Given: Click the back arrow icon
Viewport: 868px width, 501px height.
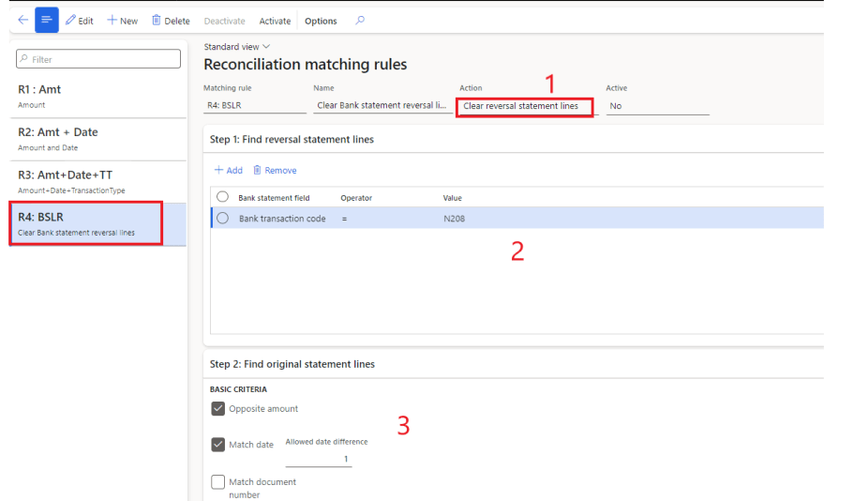Looking at the screenshot, I should pos(22,20).
